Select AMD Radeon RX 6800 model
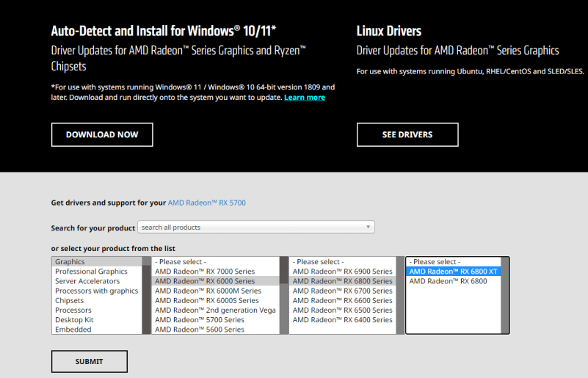Screen dimensions: 588x378 pos(448,281)
